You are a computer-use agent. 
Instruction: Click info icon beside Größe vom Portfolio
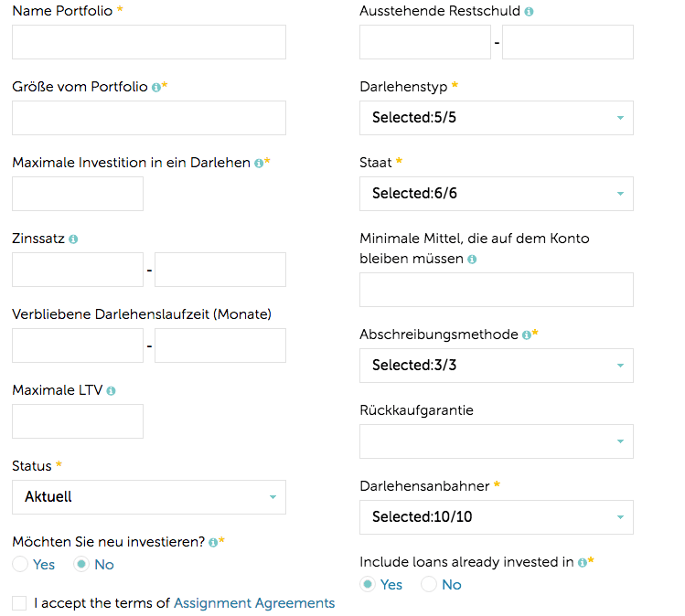click(156, 88)
